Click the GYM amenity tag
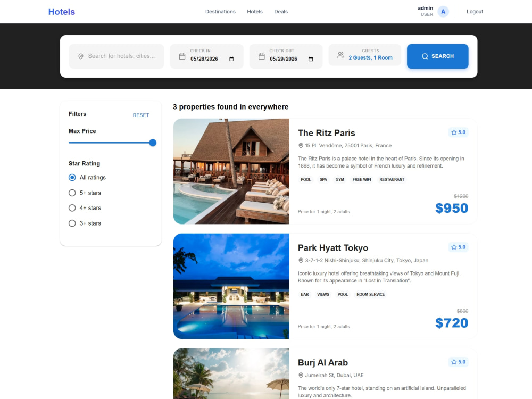This screenshot has height=399, width=532. tap(339, 179)
